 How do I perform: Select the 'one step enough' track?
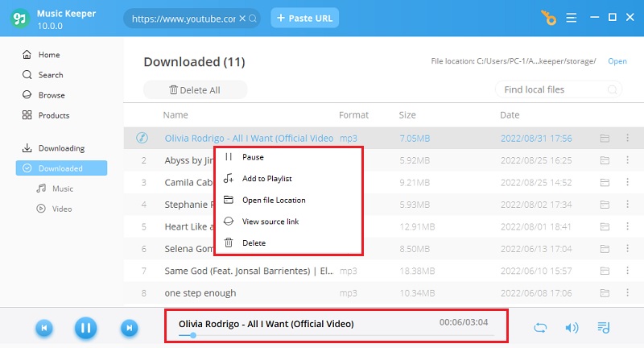pos(200,293)
